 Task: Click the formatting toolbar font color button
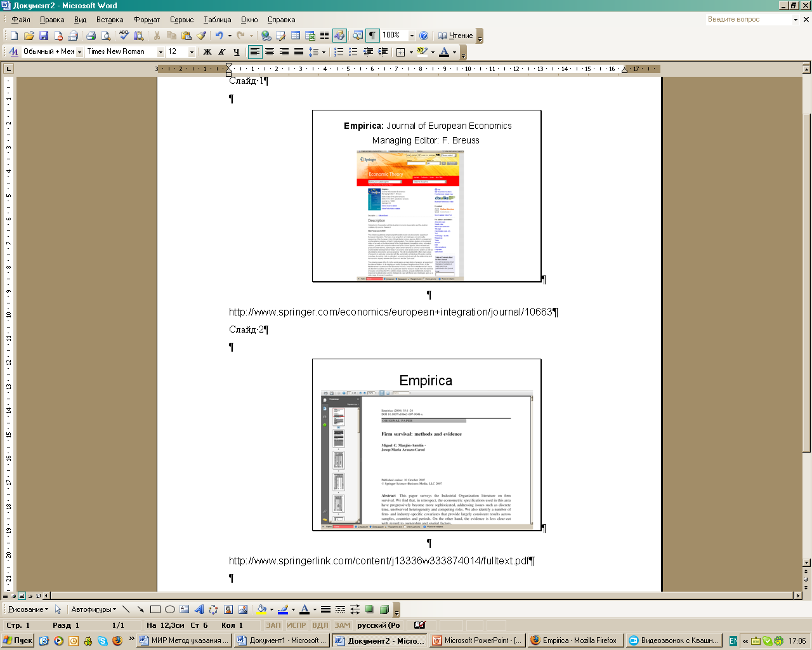(444, 52)
